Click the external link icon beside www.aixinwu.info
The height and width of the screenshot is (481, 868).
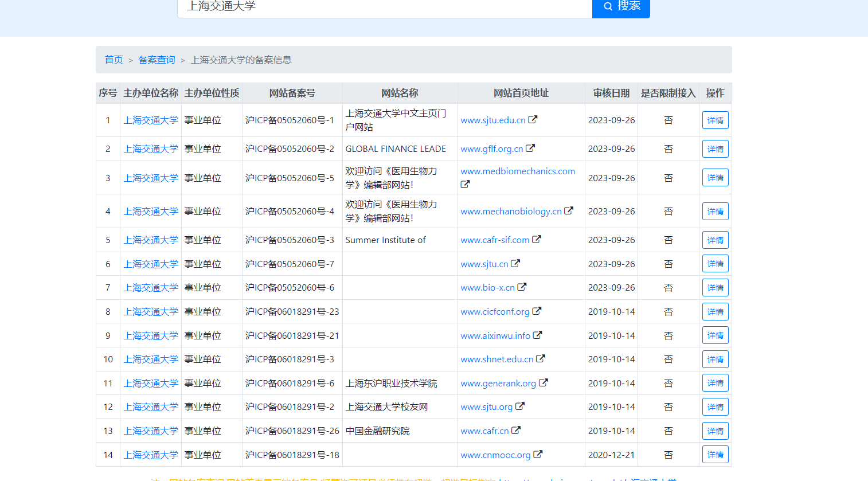click(x=537, y=335)
